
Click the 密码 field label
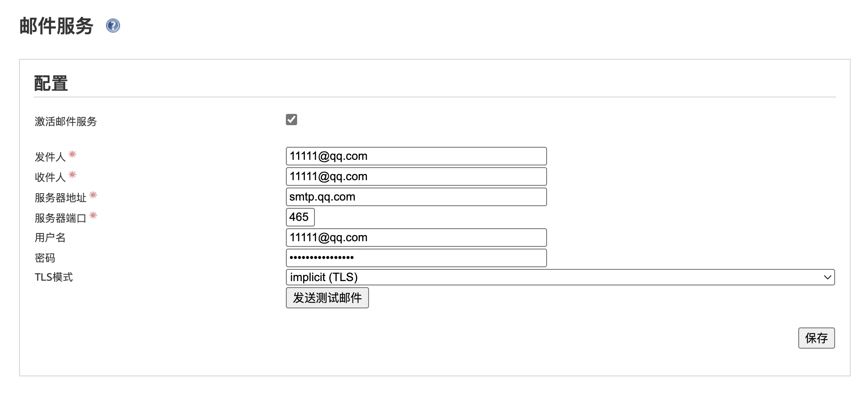coord(45,258)
